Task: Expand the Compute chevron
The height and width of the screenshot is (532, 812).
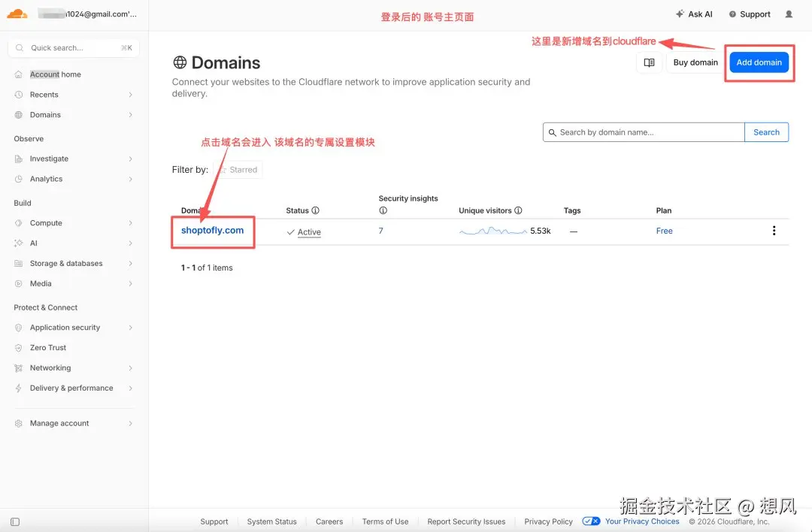Action: (131, 223)
